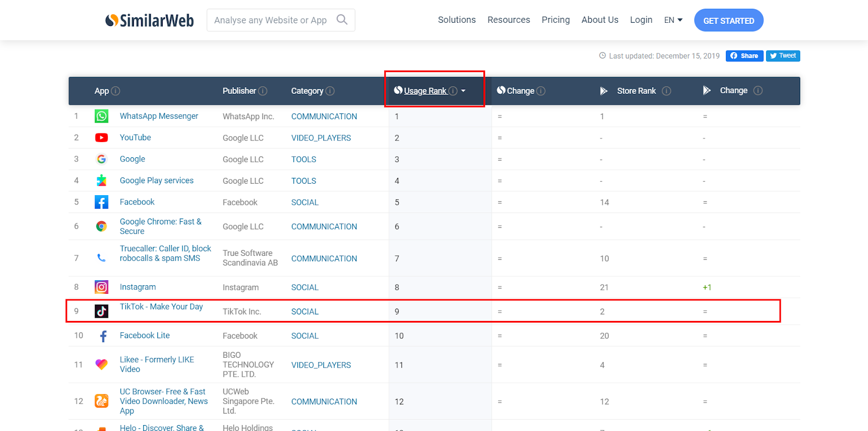Open the Google Play services link
Viewport: 868px width, 431px height.
click(x=157, y=181)
